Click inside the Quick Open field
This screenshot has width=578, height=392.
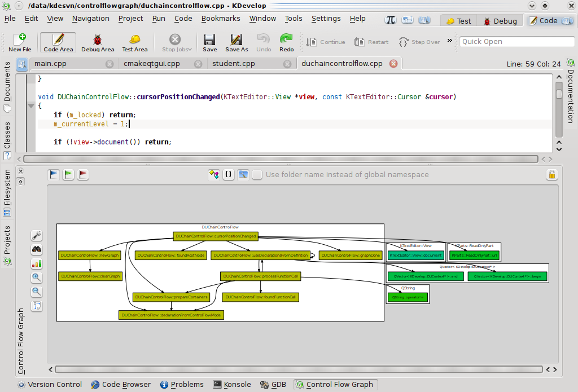(x=516, y=41)
